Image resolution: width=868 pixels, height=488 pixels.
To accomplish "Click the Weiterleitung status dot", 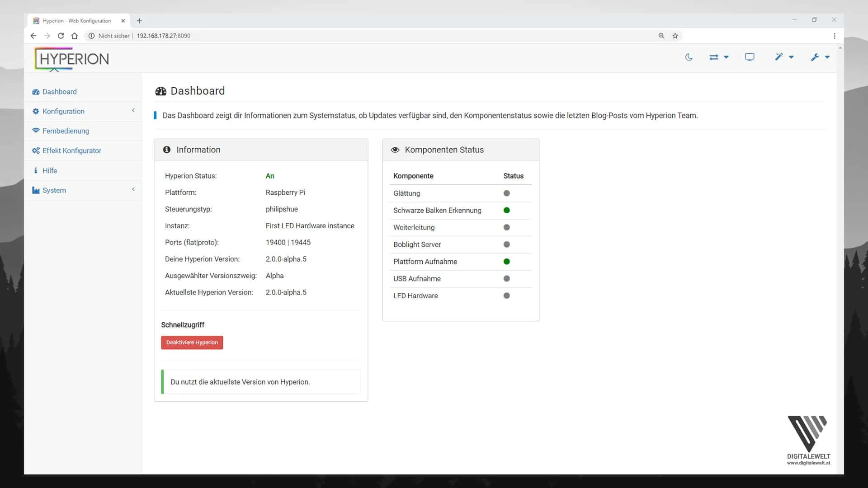I will pyautogui.click(x=507, y=228).
